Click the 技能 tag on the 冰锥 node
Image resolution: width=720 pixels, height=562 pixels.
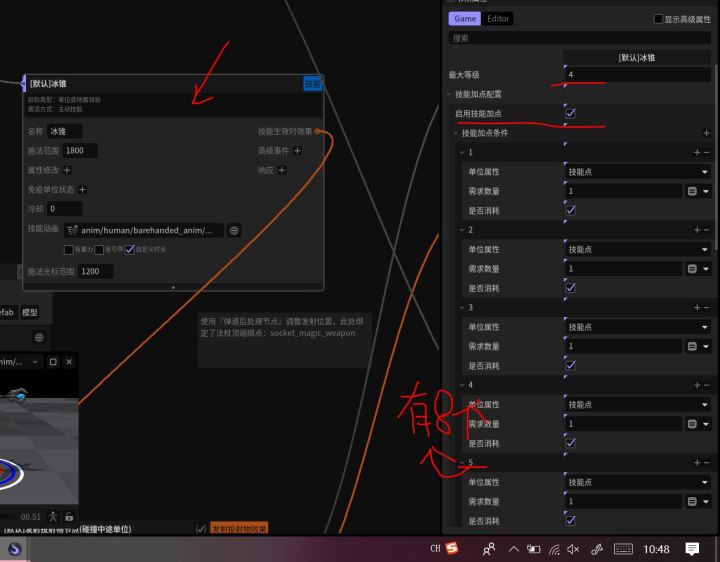313,84
